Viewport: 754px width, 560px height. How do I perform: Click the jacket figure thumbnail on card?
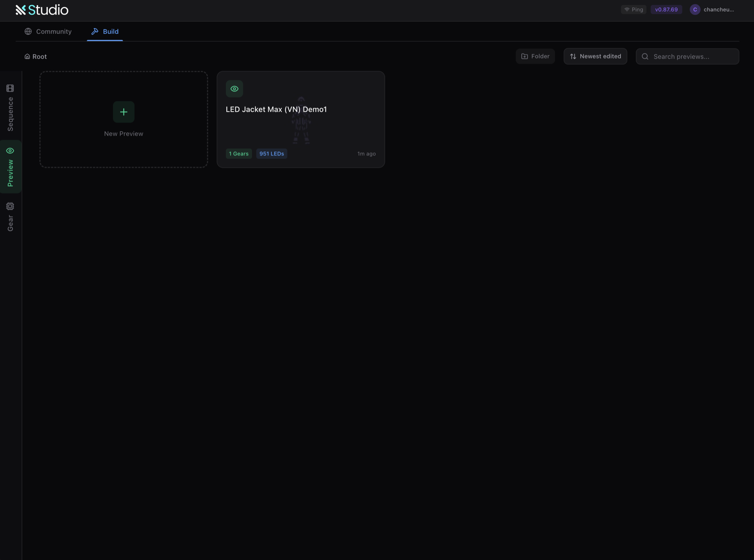coord(301,120)
